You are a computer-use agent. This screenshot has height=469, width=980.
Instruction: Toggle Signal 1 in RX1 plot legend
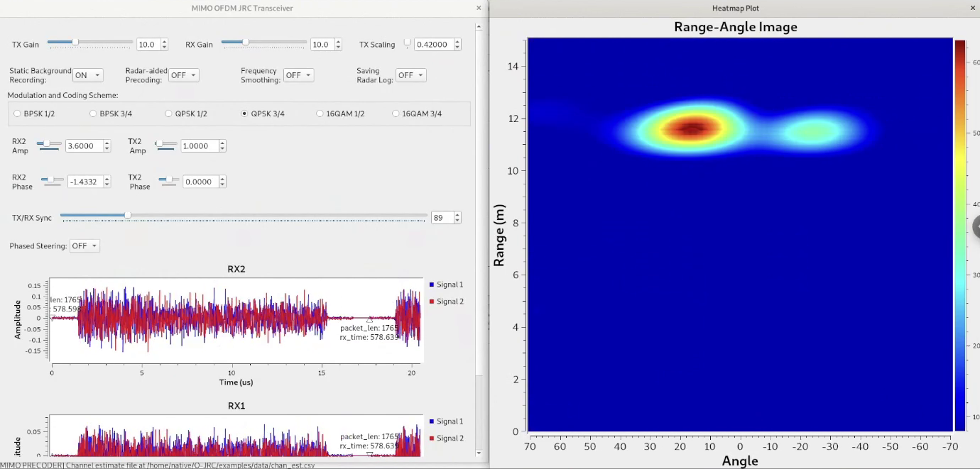(445, 421)
